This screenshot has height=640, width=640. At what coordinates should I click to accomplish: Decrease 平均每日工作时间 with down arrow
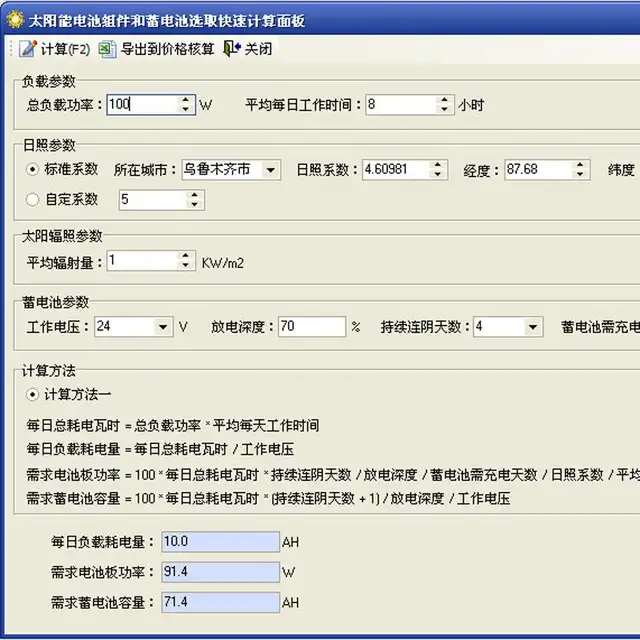pos(444,109)
